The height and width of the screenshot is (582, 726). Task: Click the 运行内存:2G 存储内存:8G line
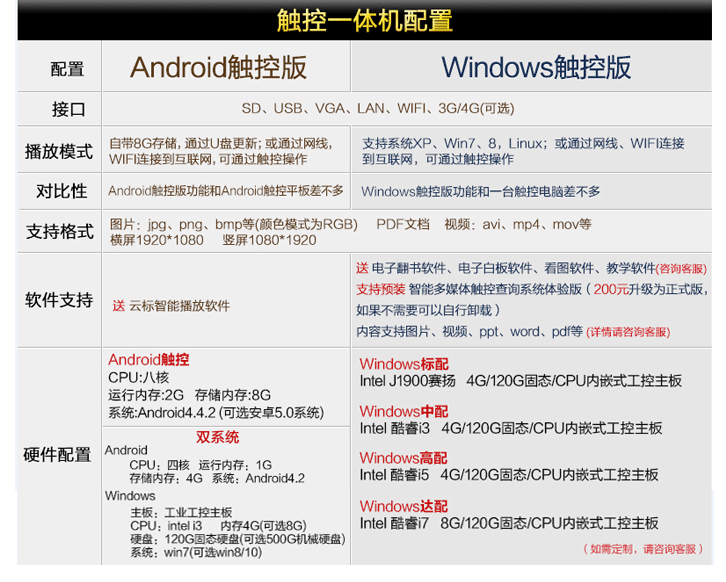[x=189, y=395]
